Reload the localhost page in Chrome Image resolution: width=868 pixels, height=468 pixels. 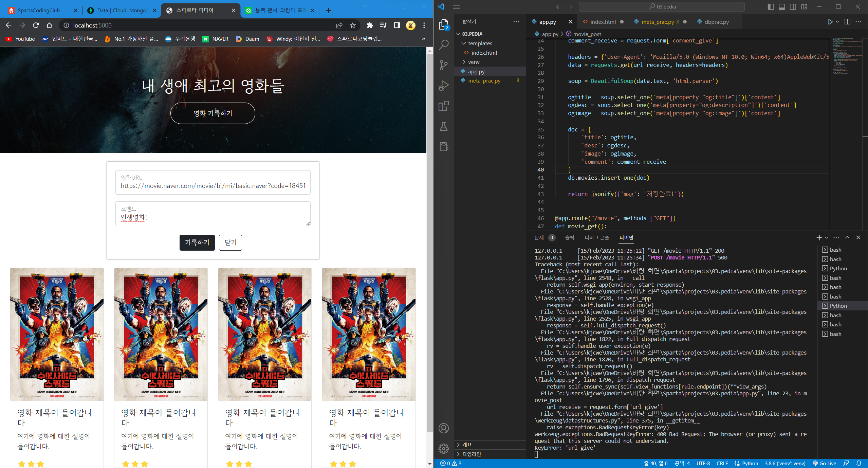coord(36,25)
